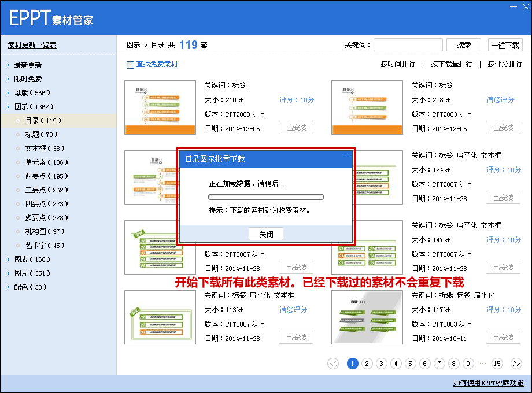
Task: Open page 7 in the pagination
Action: point(439,364)
